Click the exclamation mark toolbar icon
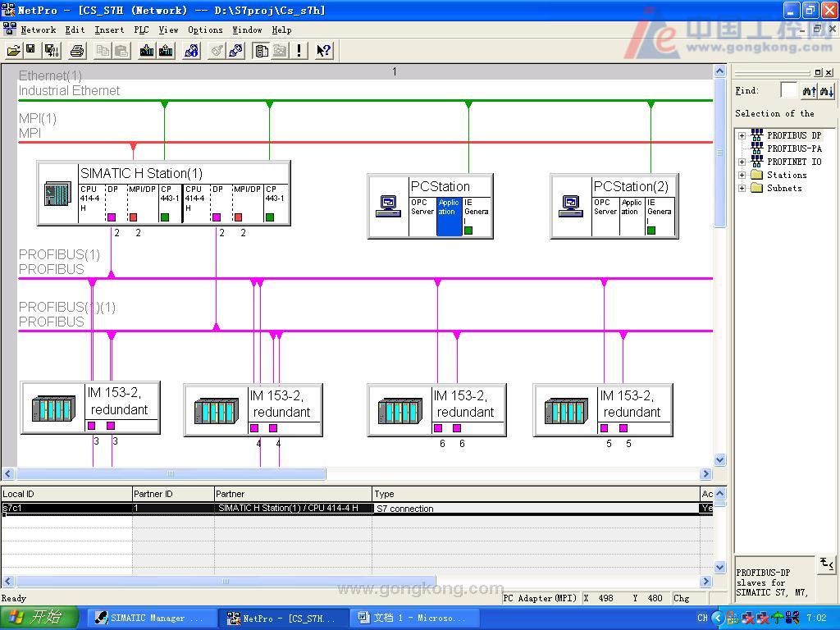This screenshot has width=840, height=630. [x=299, y=51]
